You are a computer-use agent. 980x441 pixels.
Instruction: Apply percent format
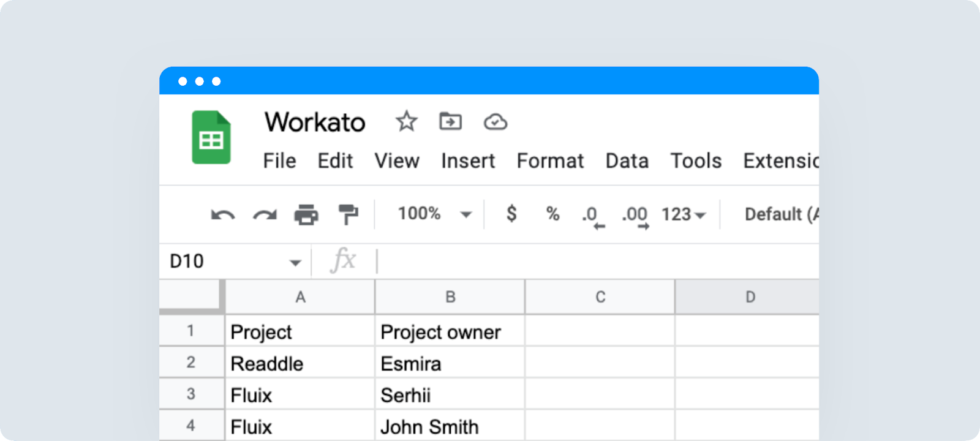click(552, 214)
